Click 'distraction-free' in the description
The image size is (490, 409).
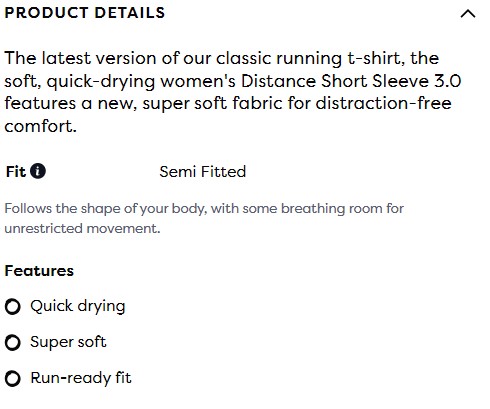[x=383, y=103]
